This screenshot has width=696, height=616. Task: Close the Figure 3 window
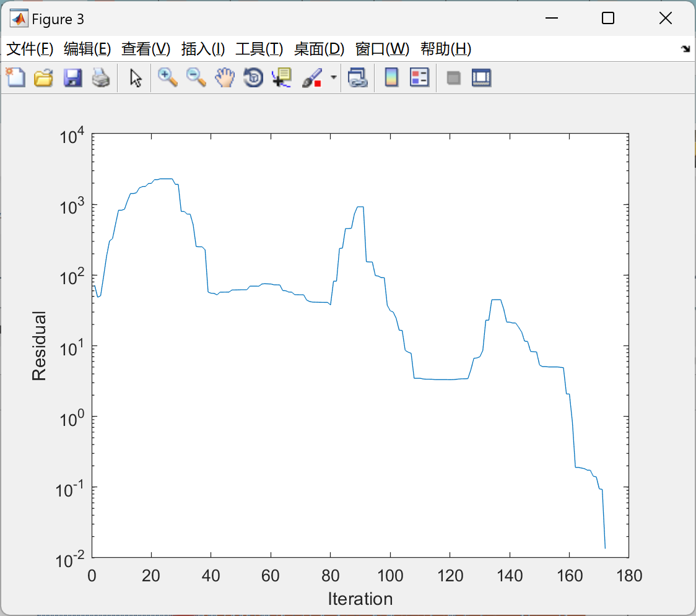click(666, 18)
